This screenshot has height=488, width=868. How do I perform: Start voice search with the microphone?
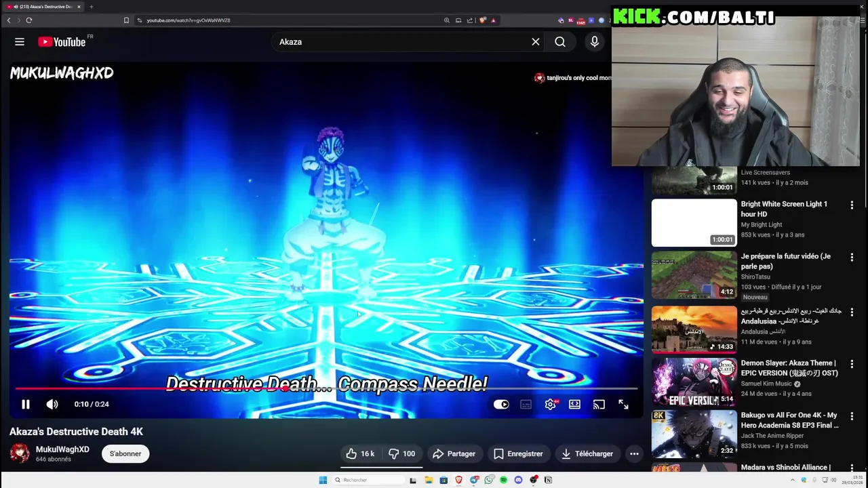(x=595, y=42)
